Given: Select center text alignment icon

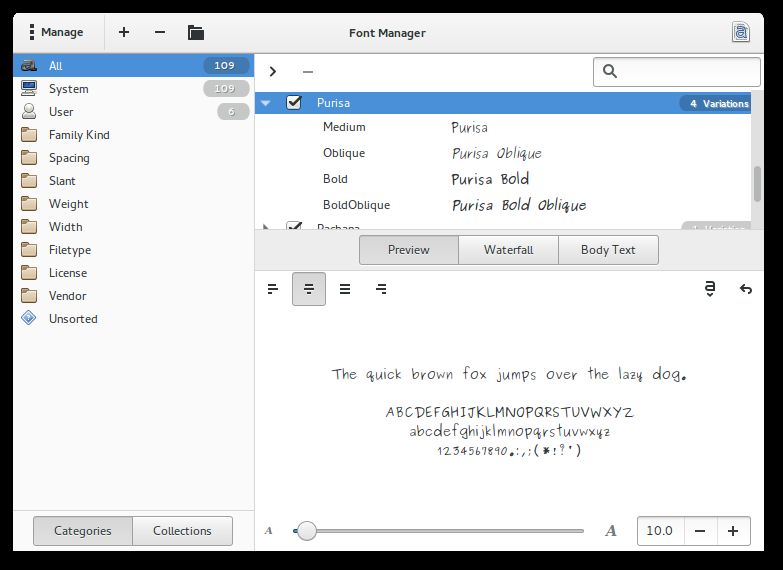Looking at the screenshot, I should [x=309, y=289].
